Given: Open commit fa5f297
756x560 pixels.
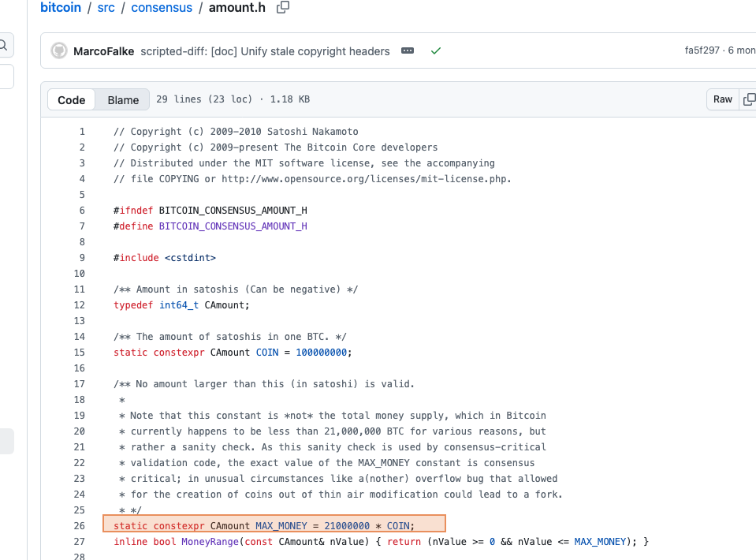Looking at the screenshot, I should click(x=702, y=50).
